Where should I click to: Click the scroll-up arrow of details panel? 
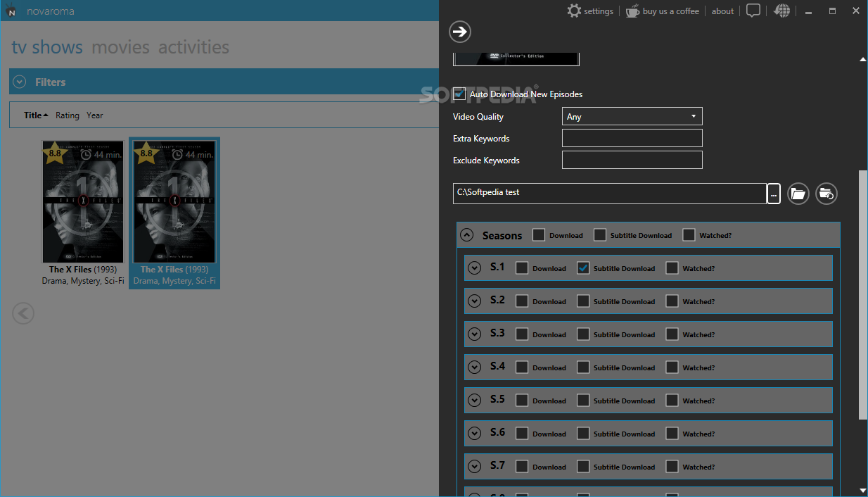[863, 59]
